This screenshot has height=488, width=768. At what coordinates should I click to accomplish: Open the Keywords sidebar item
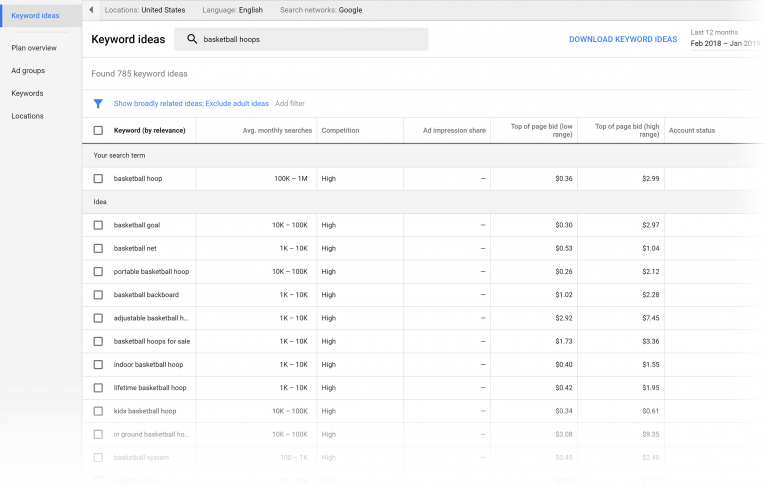27,93
